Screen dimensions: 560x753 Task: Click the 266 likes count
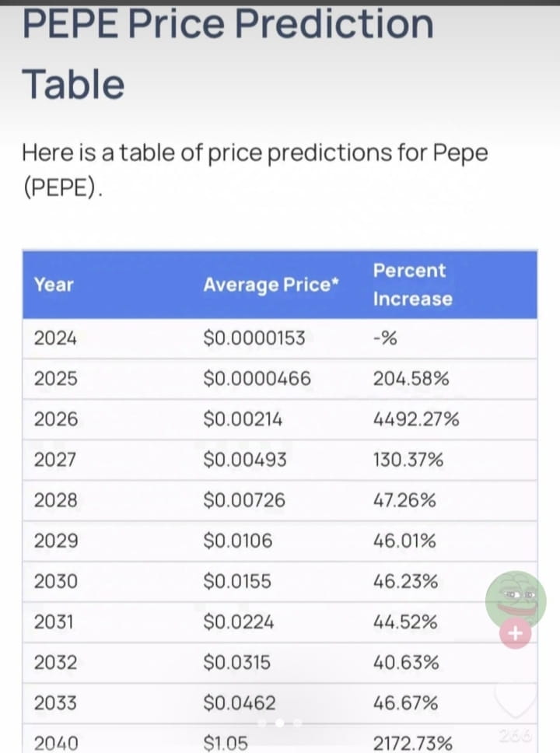tap(515, 735)
